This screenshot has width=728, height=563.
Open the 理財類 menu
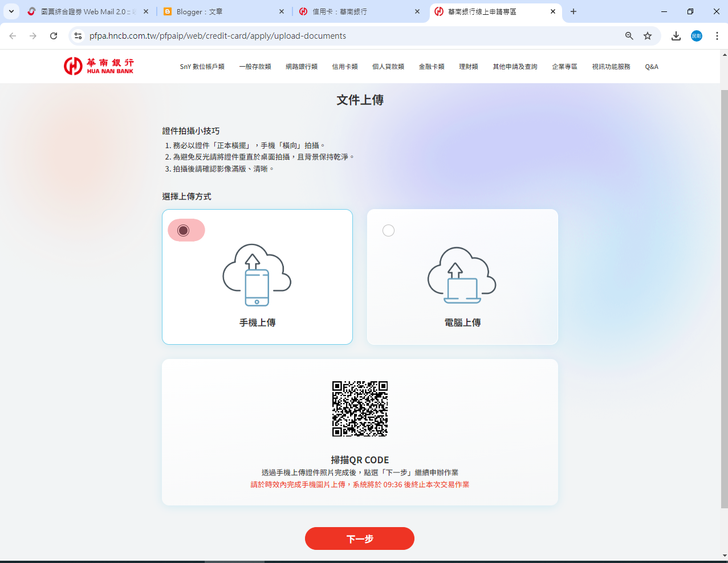pyautogui.click(x=469, y=67)
